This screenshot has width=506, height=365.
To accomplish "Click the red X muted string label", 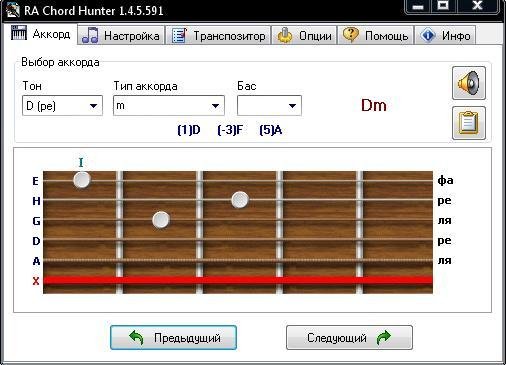I will 36,281.
